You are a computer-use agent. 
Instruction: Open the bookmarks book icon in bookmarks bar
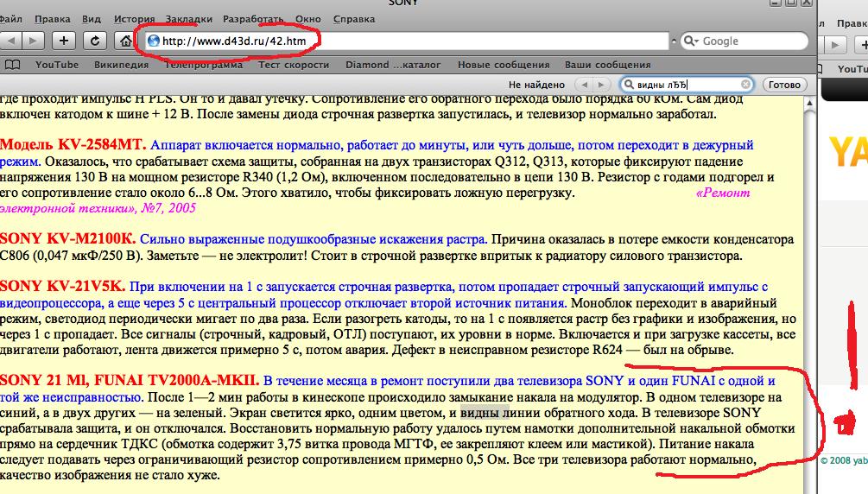click(12, 65)
